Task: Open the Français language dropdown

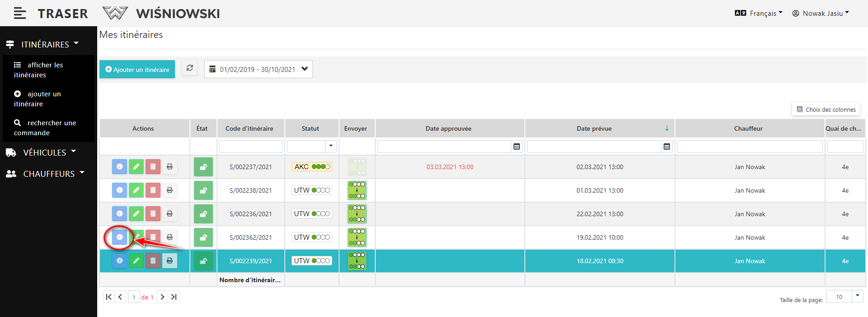Action: pos(759,14)
